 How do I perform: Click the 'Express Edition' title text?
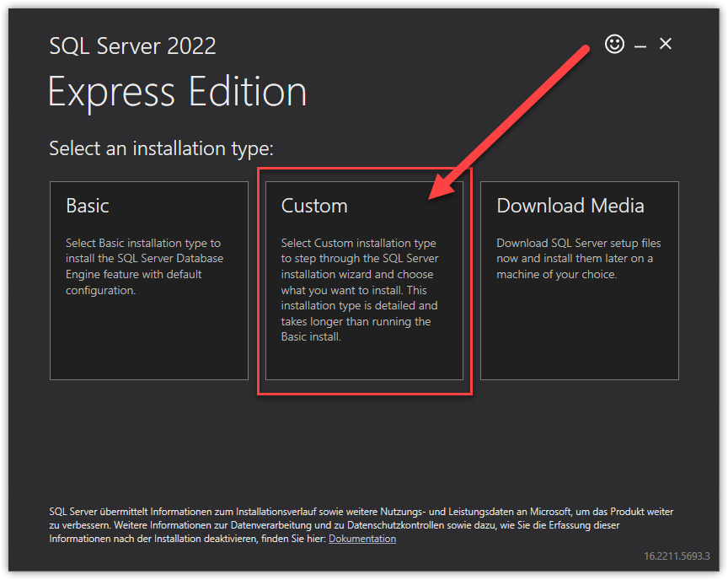pyautogui.click(x=177, y=93)
